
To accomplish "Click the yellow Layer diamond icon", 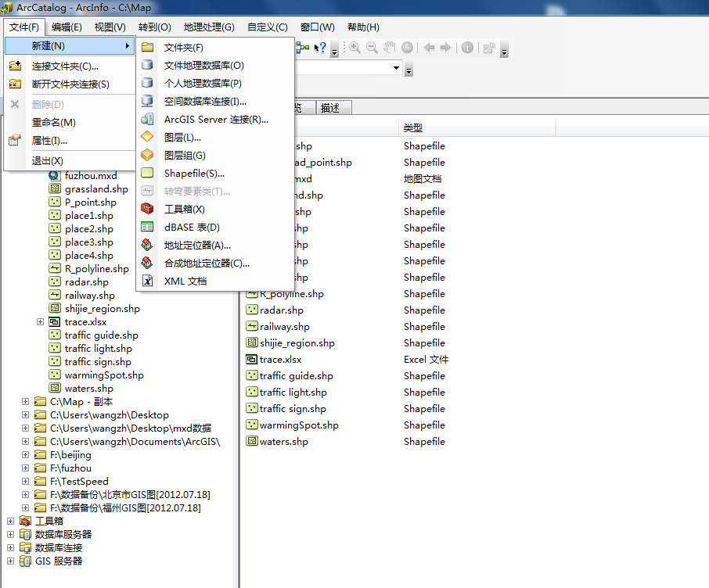I will pos(147,137).
